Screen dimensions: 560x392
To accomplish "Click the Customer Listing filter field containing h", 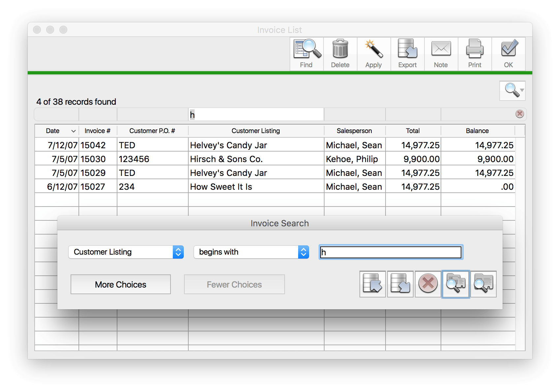I will coord(256,115).
